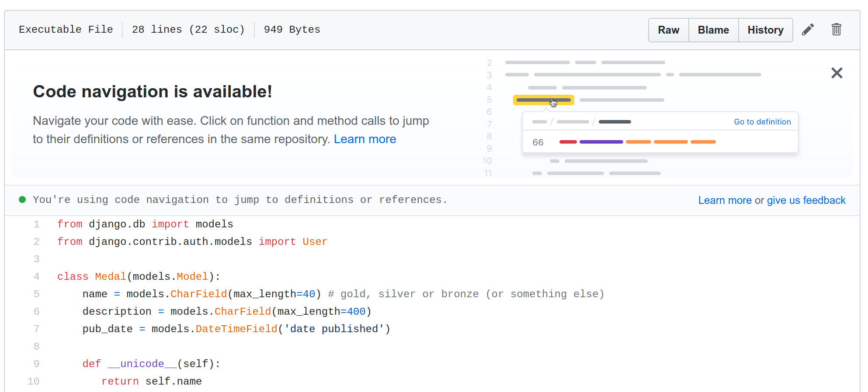The image size is (868, 392).
Task: Click DateTimeField in pub_date line
Action: click(x=236, y=329)
